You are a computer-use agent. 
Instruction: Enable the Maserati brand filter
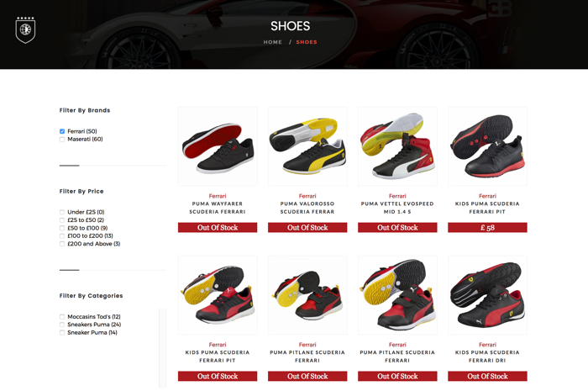[62, 140]
